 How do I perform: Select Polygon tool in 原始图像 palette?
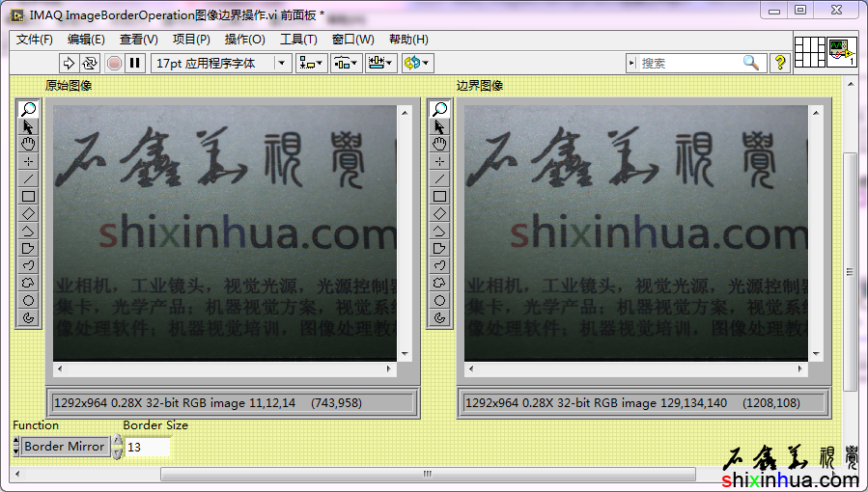28,248
